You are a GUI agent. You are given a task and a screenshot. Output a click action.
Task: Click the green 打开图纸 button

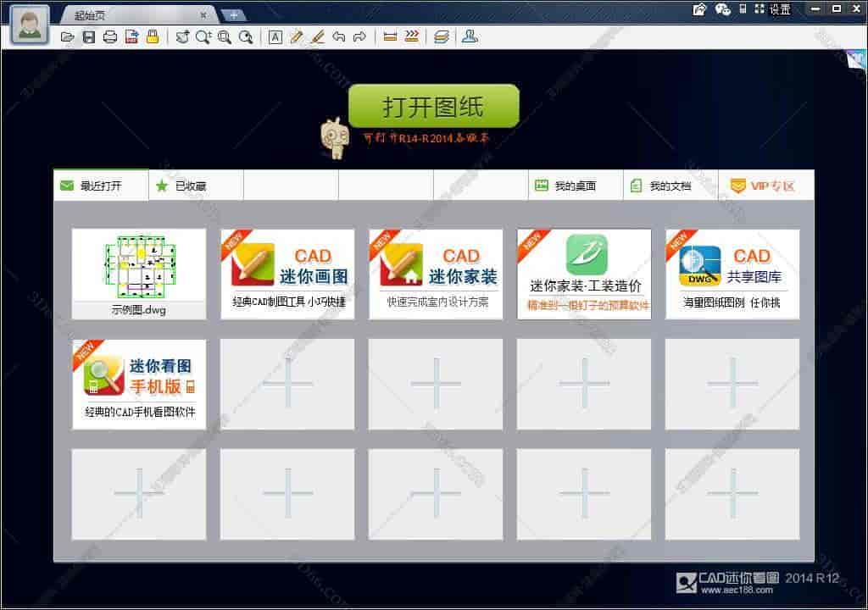click(434, 106)
